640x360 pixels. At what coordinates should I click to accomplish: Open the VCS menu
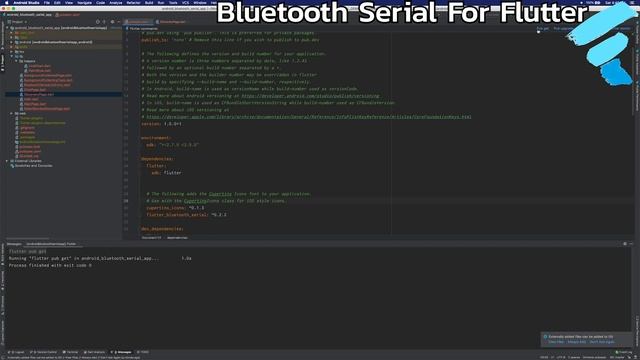coord(185,2)
